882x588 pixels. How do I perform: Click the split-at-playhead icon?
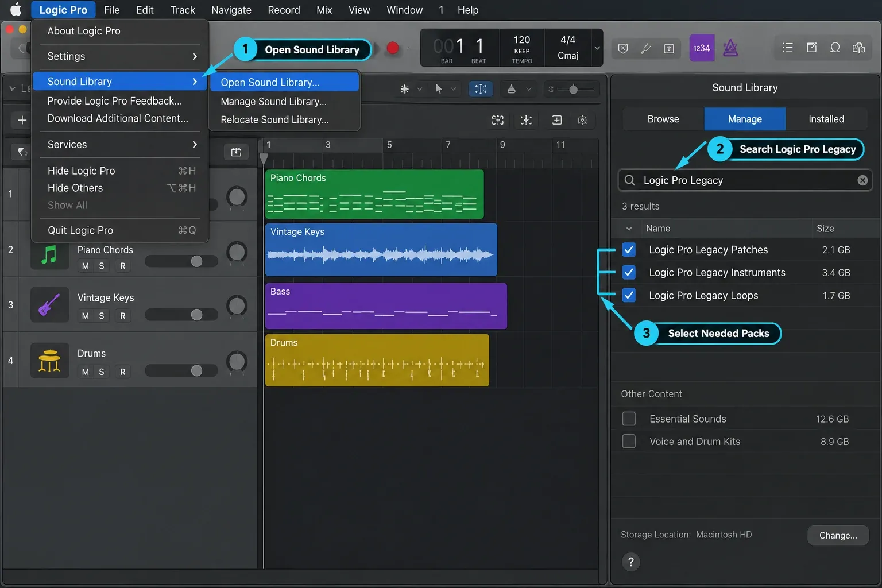(526, 120)
